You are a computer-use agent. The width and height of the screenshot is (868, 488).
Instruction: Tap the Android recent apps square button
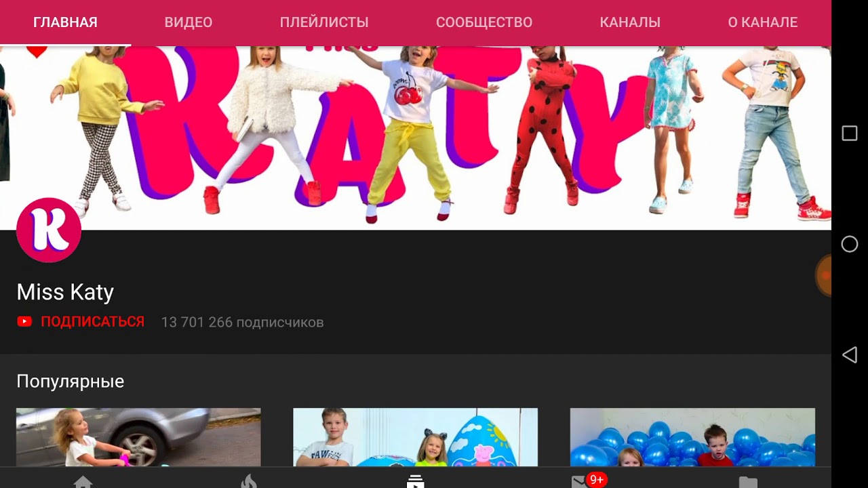coord(850,133)
